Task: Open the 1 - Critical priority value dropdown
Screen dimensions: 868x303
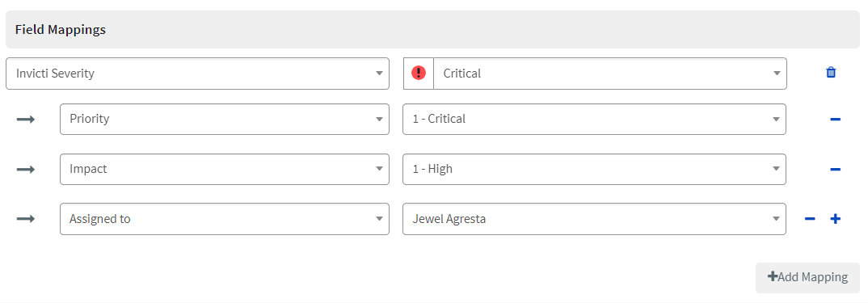Action: click(594, 119)
